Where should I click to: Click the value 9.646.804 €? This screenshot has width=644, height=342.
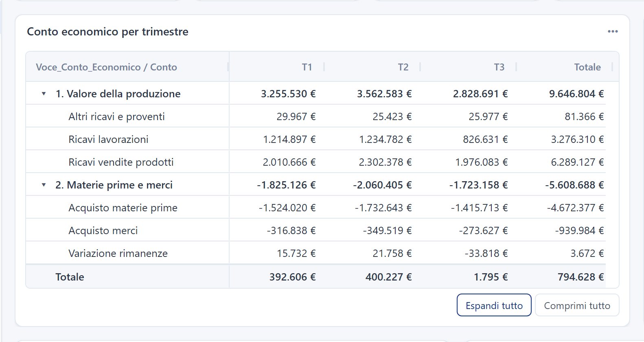[x=576, y=94]
